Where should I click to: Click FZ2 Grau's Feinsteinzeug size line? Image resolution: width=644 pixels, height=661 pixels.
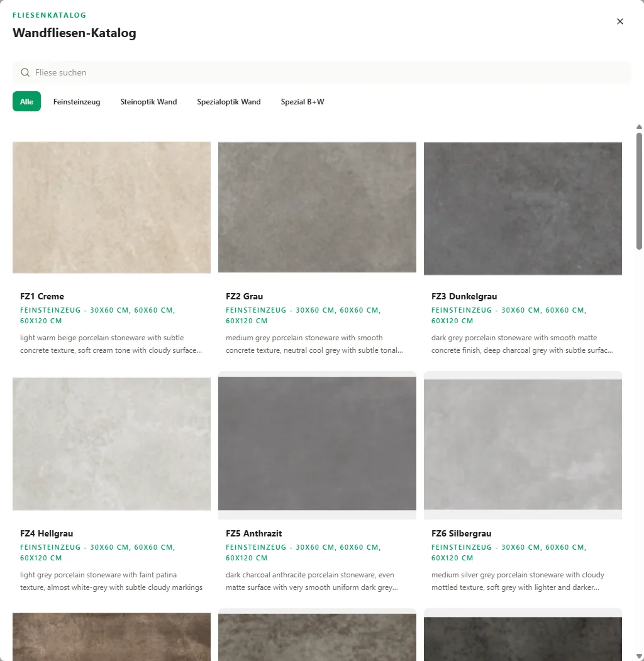point(304,315)
